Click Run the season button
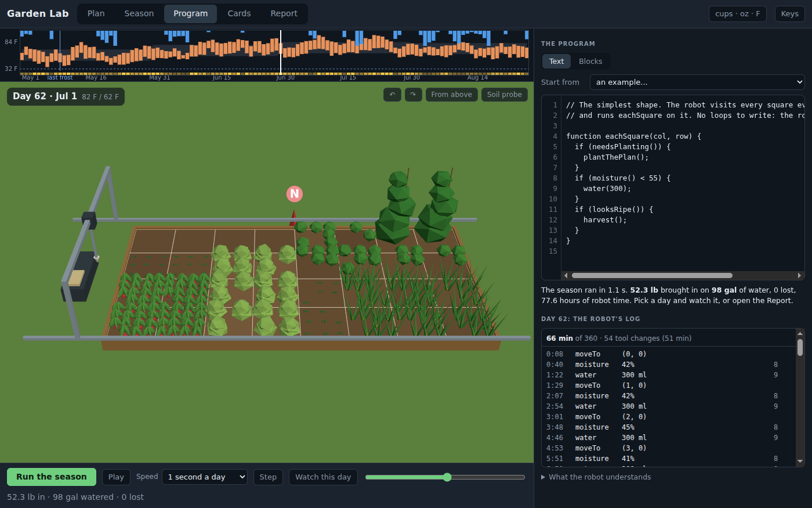This screenshot has width=812, height=508. point(52,477)
